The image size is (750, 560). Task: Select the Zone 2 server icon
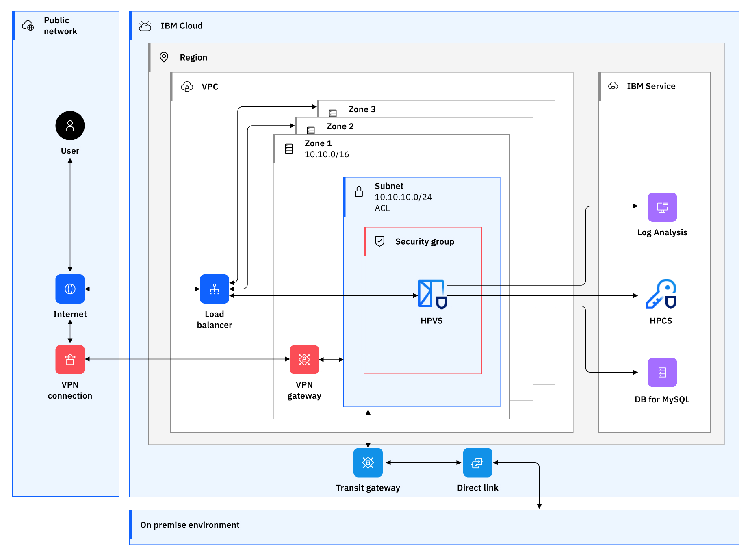pyautogui.click(x=311, y=130)
